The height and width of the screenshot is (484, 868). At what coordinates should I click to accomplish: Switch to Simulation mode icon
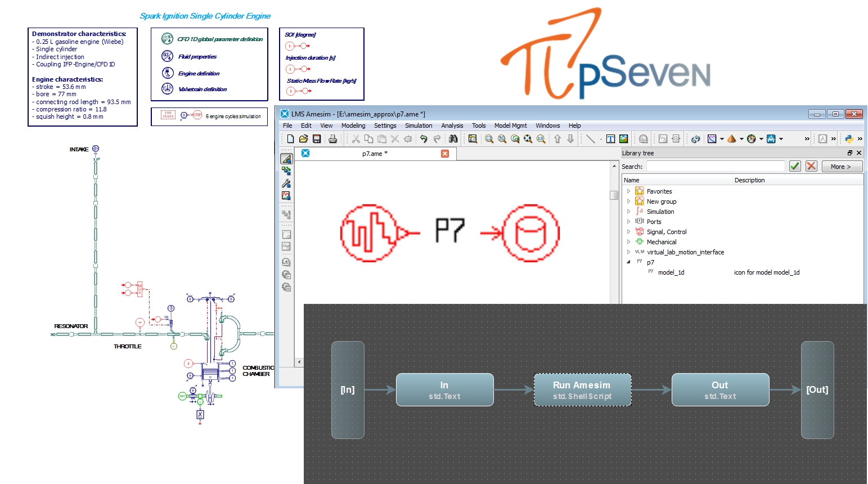point(286,196)
